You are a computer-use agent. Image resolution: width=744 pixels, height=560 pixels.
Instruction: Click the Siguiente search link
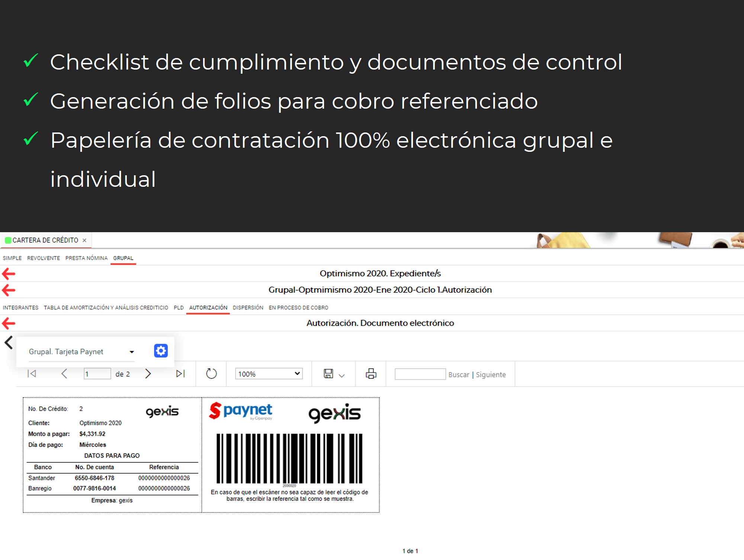pos(491,375)
